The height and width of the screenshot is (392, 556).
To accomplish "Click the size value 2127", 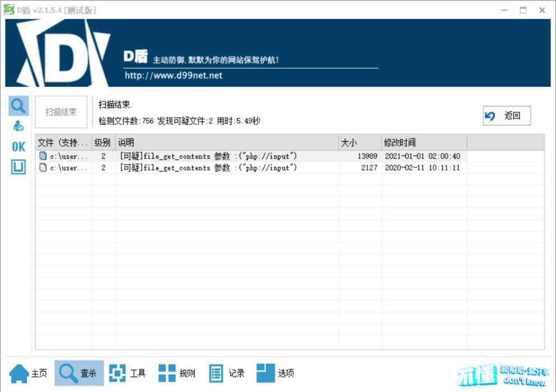I will coord(370,167).
